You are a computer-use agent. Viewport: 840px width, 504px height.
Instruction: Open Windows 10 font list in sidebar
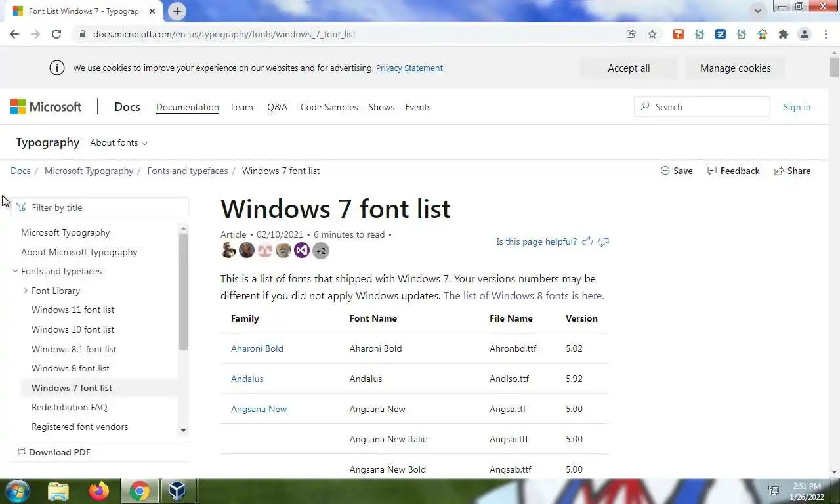click(73, 329)
